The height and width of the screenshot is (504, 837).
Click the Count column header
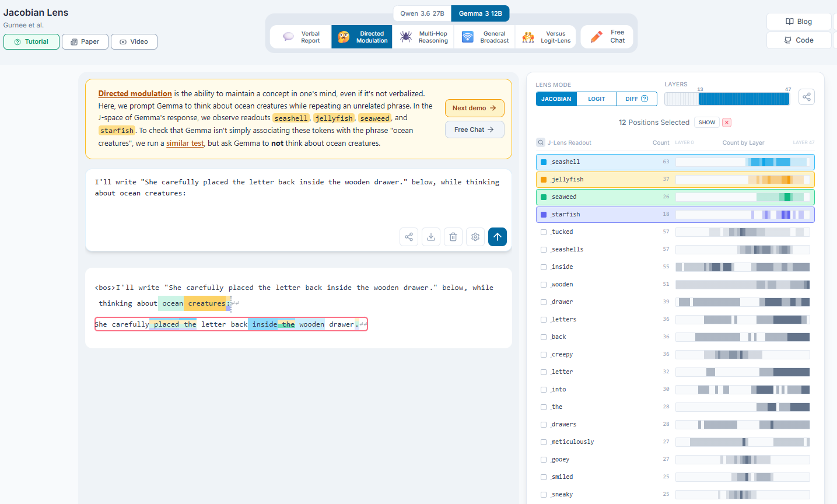tap(661, 142)
